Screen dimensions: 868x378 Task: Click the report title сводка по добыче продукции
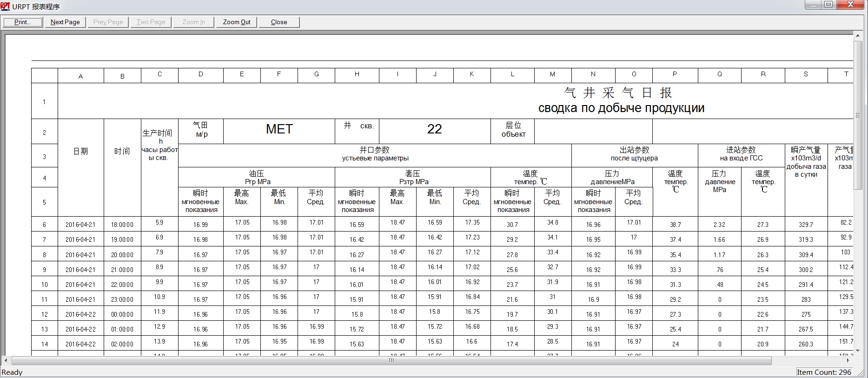[621, 108]
